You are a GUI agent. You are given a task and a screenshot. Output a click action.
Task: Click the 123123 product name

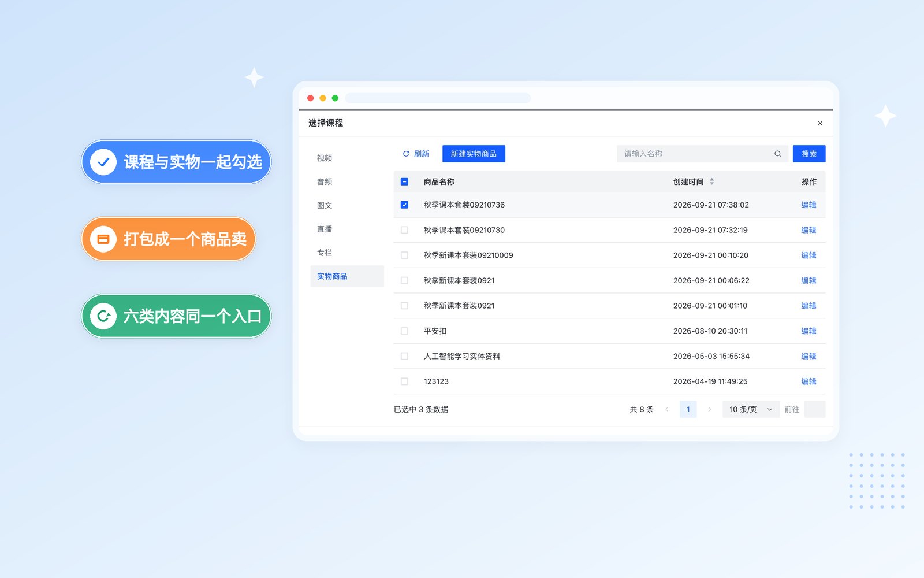click(436, 381)
